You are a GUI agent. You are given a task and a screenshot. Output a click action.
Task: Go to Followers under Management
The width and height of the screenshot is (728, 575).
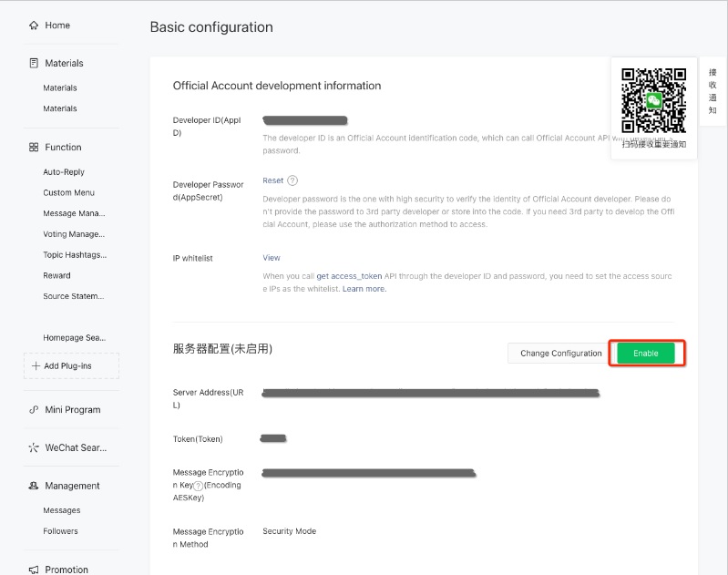click(60, 531)
